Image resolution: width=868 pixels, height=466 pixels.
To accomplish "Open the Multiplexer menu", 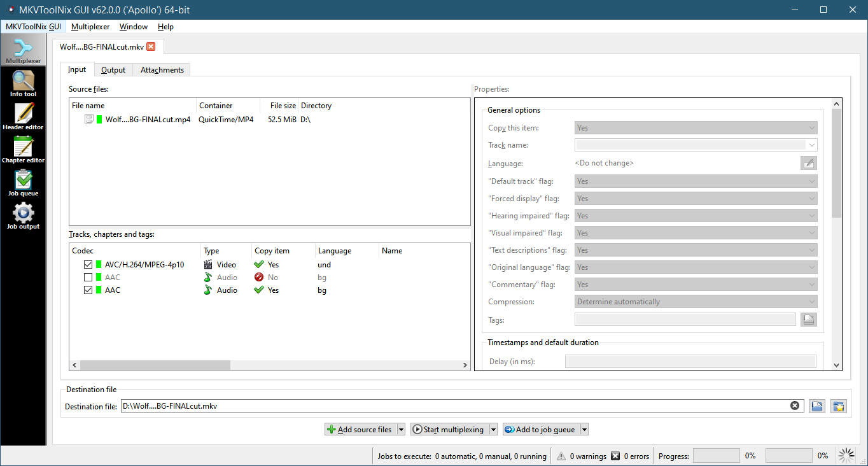I will tap(90, 27).
